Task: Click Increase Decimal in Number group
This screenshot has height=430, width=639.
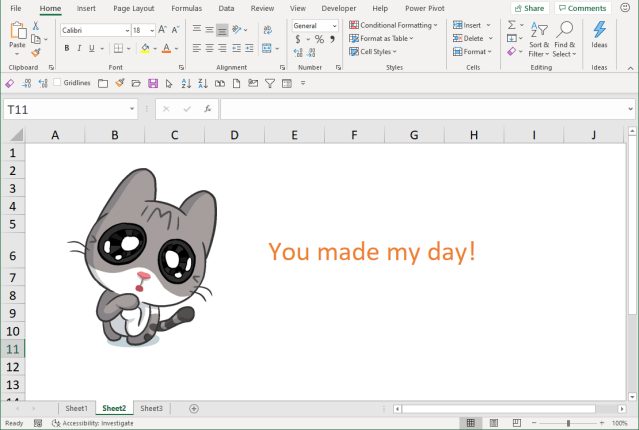Action: (x=298, y=53)
